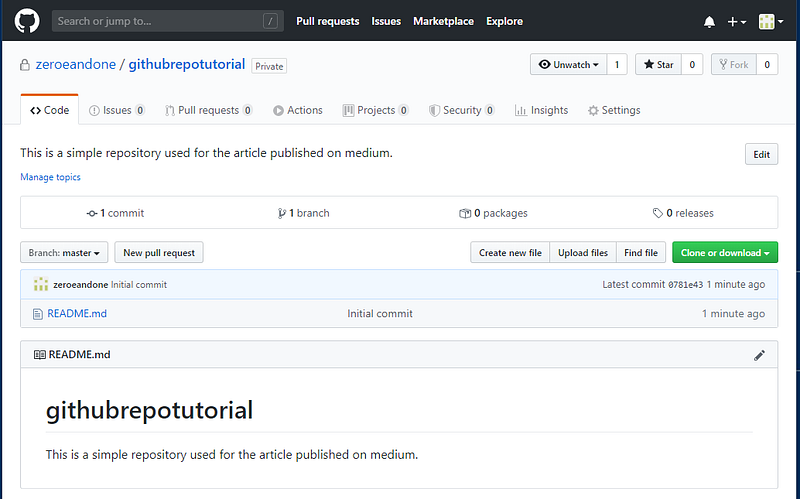Click the Fork button
800x499 pixels.
tap(734, 64)
